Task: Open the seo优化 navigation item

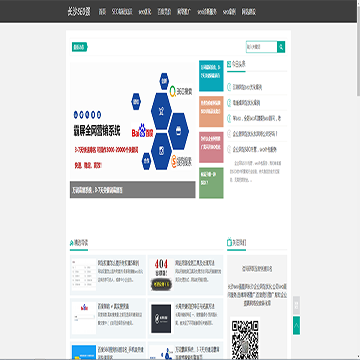Action: click(x=145, y=12)
